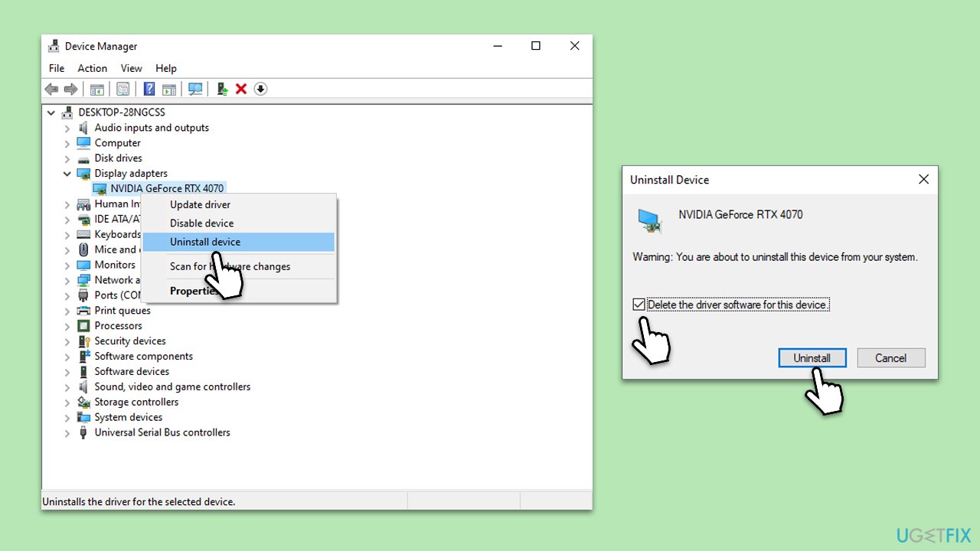The height and width of the screenshot is (551, 980).
Task: Open the Help menu
Action: 166,68
